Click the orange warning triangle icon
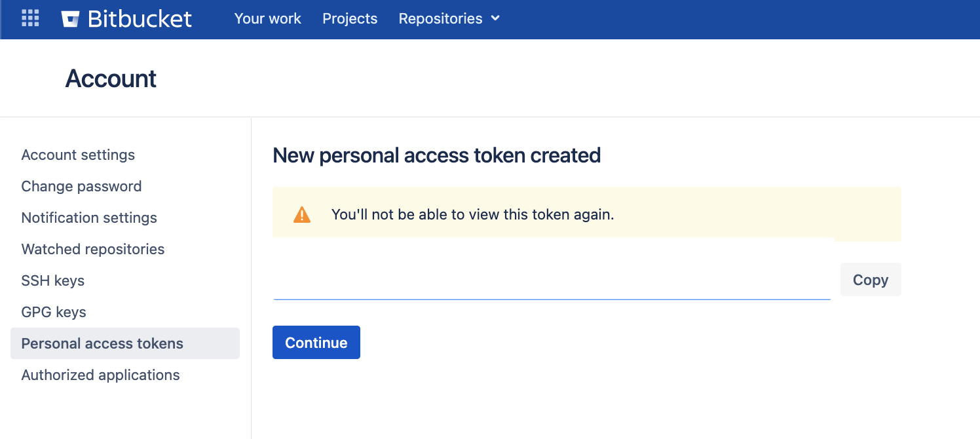Viewport: 980px width, 439px height. (302, 214)
